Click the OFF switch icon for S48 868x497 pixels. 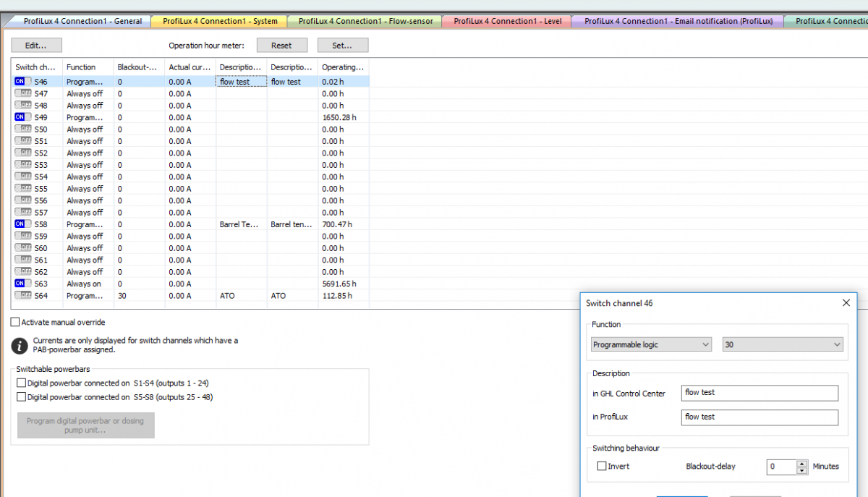tap(23, 106)
